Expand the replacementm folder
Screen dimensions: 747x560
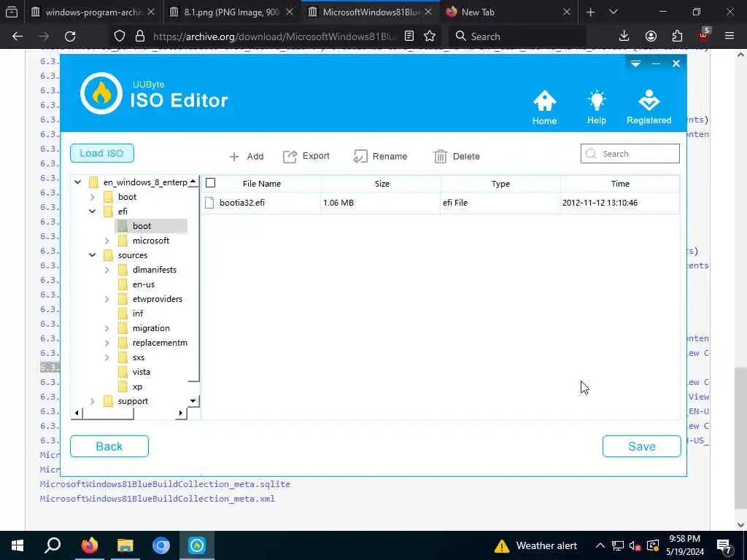tap(107, 343)
